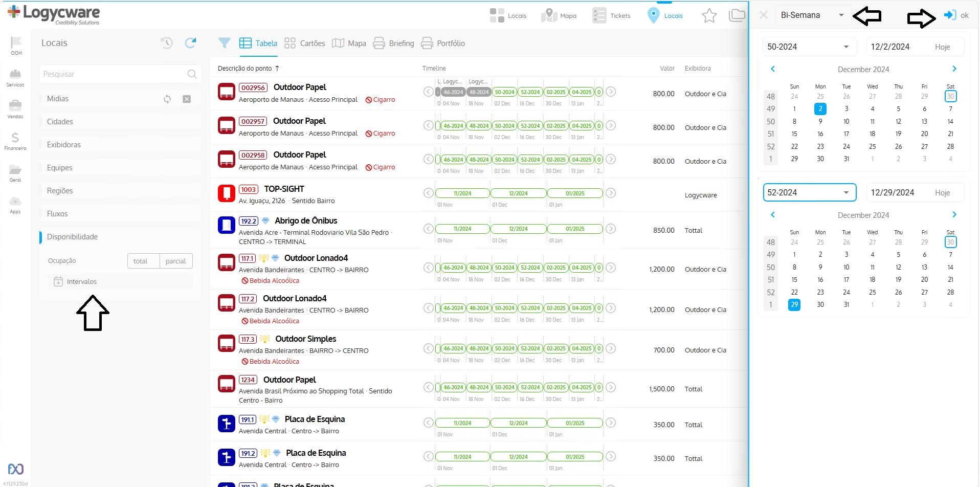
Task: Click 12/2024 period on Abrigo de Ônibus timeline
Action: (518, 229)
